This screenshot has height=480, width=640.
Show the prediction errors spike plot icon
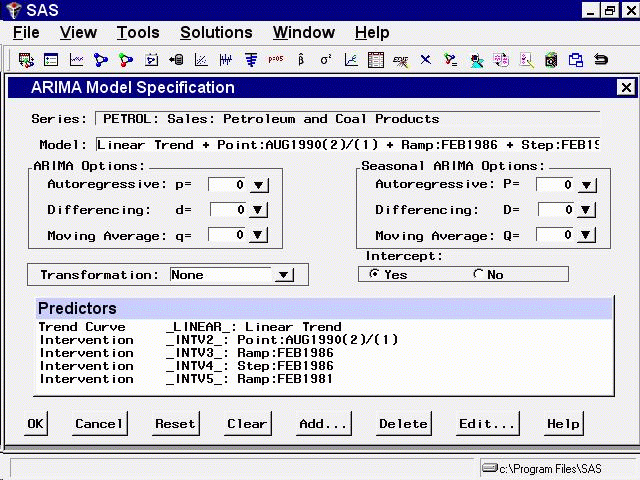pos(226,60)
